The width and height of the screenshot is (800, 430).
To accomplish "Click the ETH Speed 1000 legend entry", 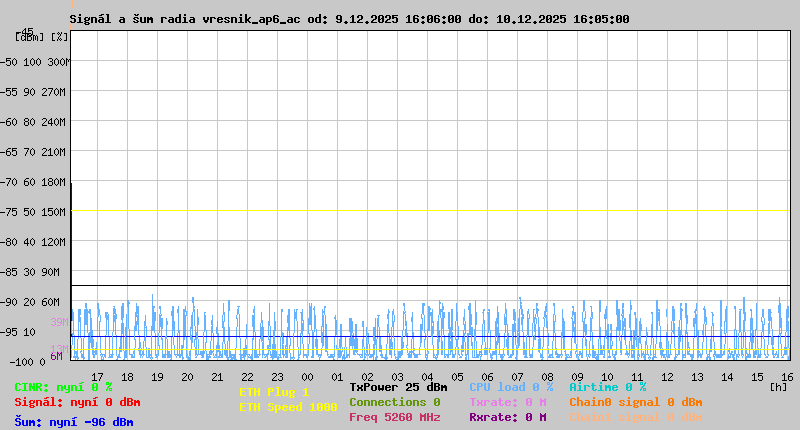I will pyautogui.click(x=287, y=407).
